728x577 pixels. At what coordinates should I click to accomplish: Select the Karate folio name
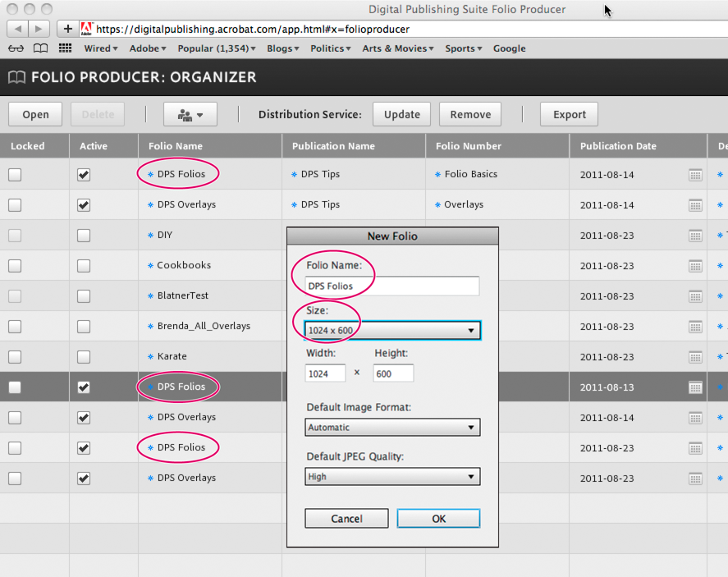coord(172,356)
